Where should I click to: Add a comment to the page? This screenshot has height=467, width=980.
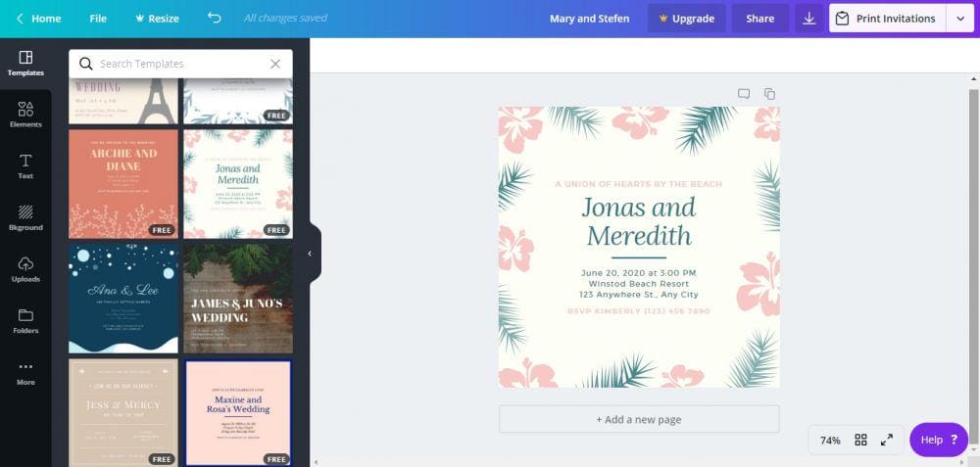pos(744,94)
